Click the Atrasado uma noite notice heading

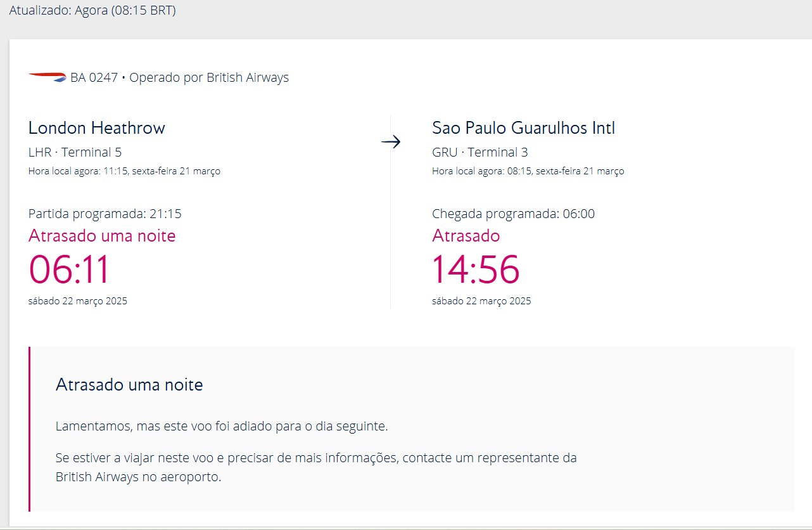(x=129, y=385)
